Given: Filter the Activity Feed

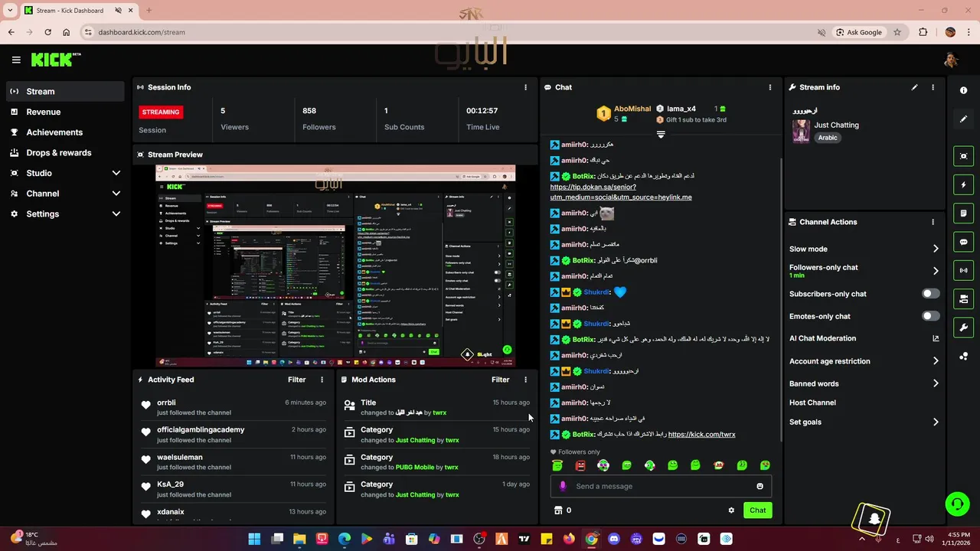Looking at the screenshot, I should pyautogui.click(x=297, y=380).
